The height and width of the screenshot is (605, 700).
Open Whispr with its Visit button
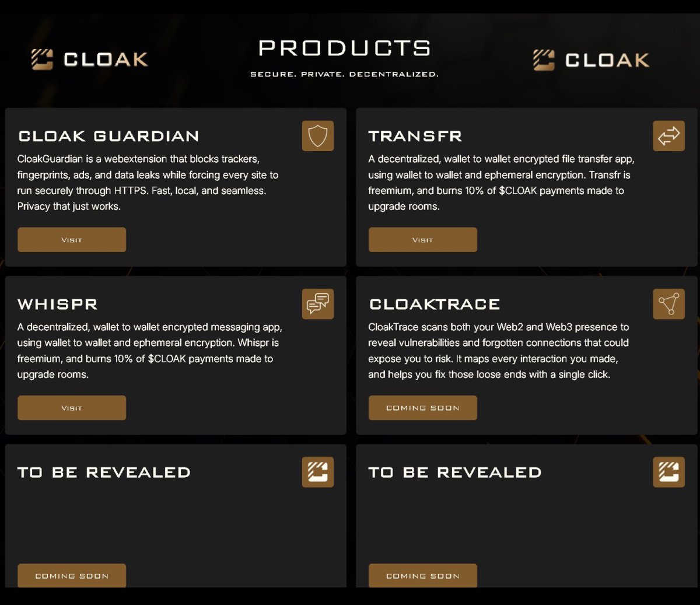(x=72, y=408)
